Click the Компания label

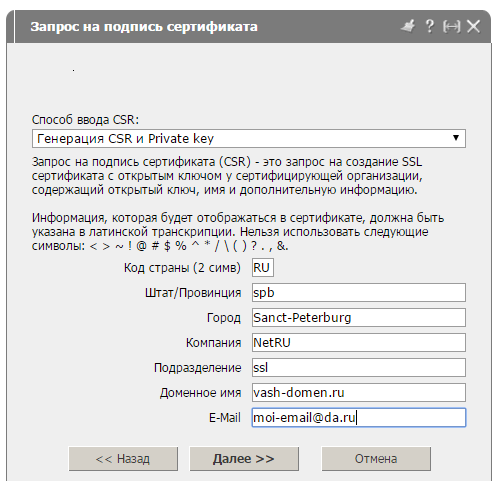pyautogui.click(x=213, y=343)
